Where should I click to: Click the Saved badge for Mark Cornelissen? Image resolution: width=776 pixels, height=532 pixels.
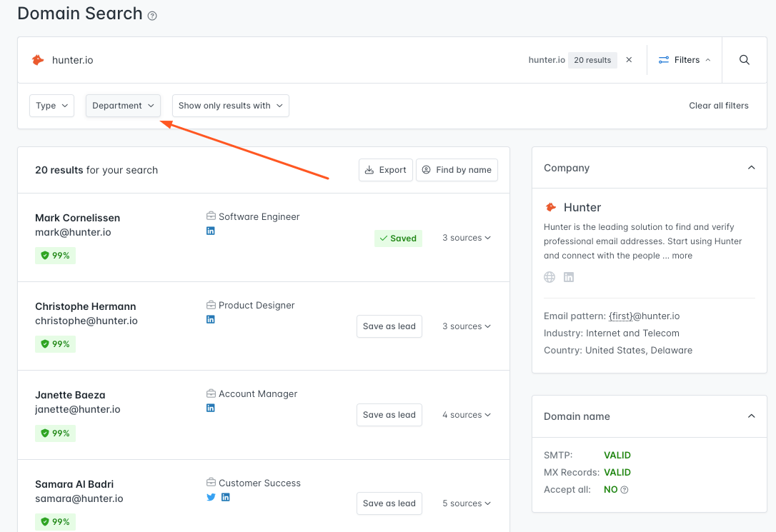tap(399, 239)
